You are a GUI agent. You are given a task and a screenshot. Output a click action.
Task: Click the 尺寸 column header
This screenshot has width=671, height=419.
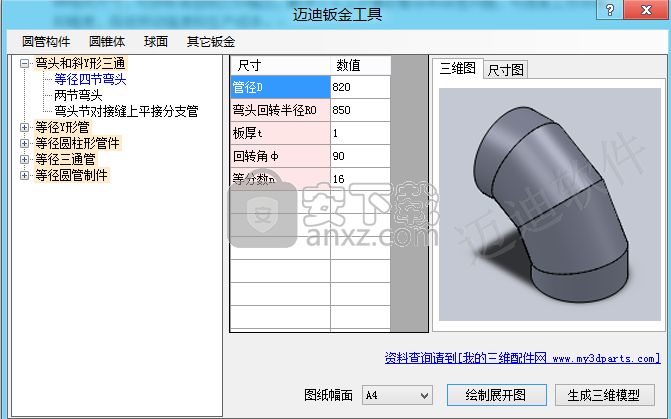(280, 65)
